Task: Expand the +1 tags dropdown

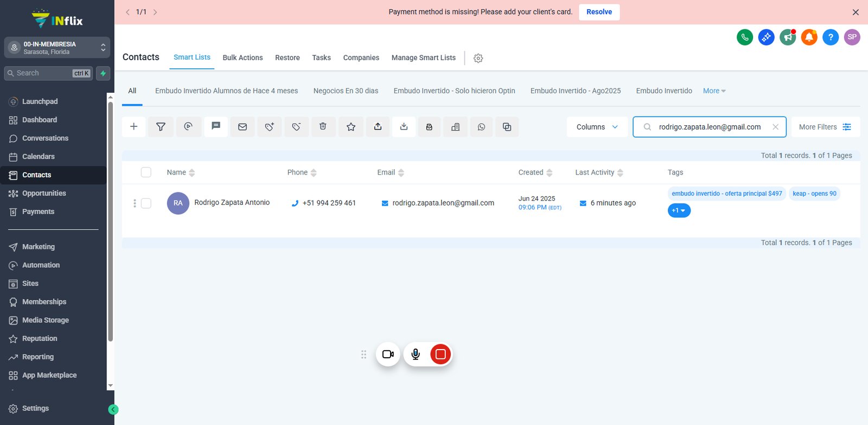Action: (x=679, y=210)
